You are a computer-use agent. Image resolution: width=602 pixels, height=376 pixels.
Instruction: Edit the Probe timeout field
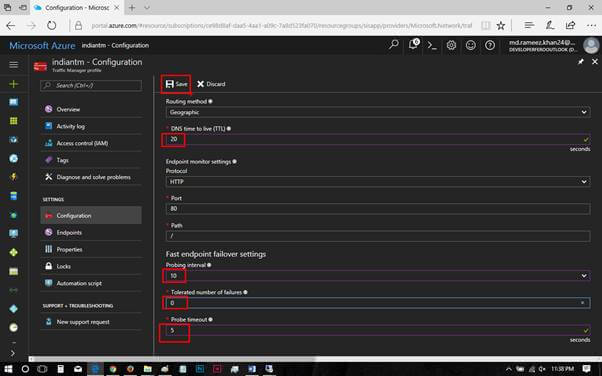378,330
